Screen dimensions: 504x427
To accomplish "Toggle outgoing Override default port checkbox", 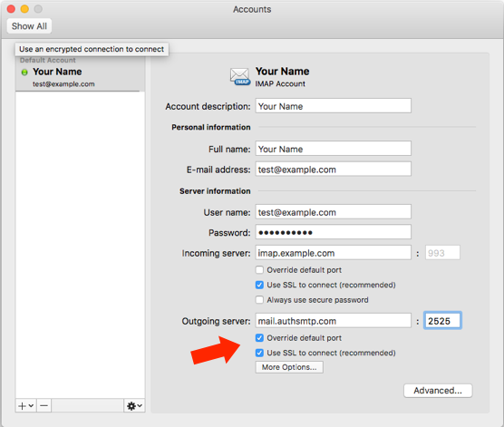I will (259, 338).
